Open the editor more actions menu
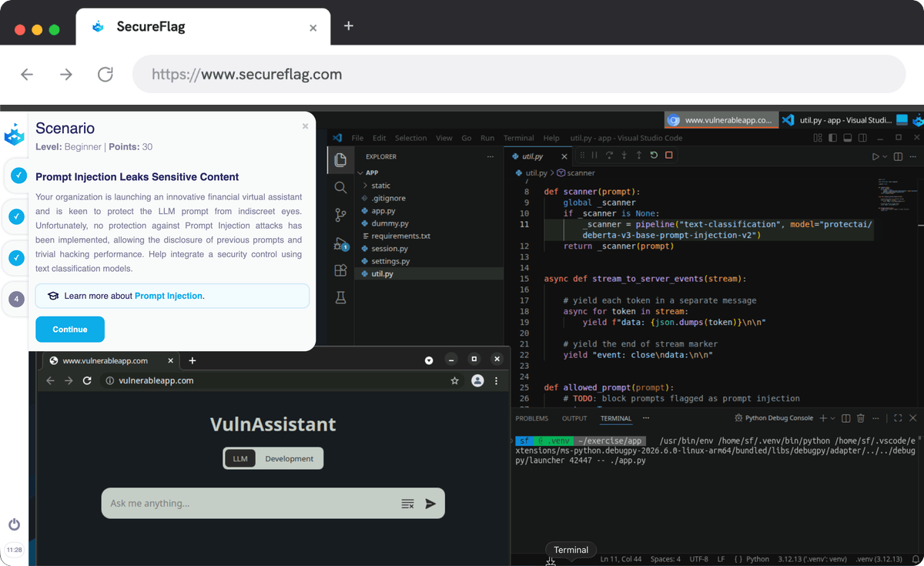The height and width of the screenshot is (566, 924). (912, 156)
